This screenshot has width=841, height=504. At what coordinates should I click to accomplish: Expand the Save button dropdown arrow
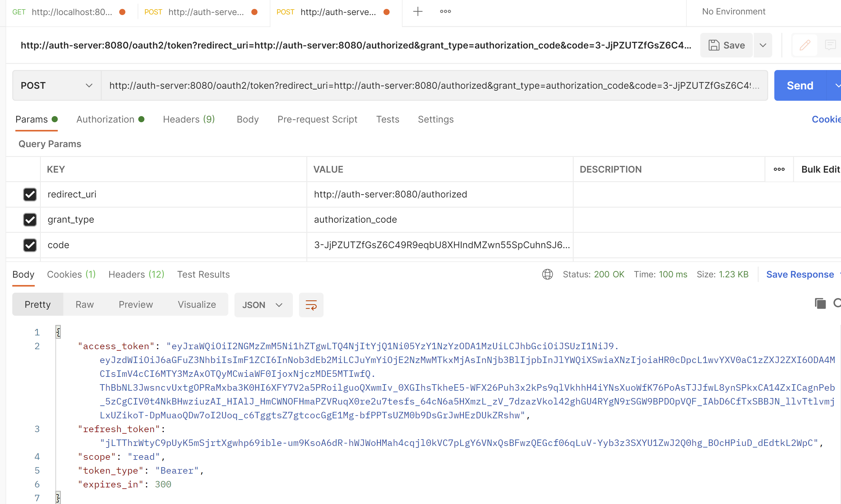pos(763,45)
